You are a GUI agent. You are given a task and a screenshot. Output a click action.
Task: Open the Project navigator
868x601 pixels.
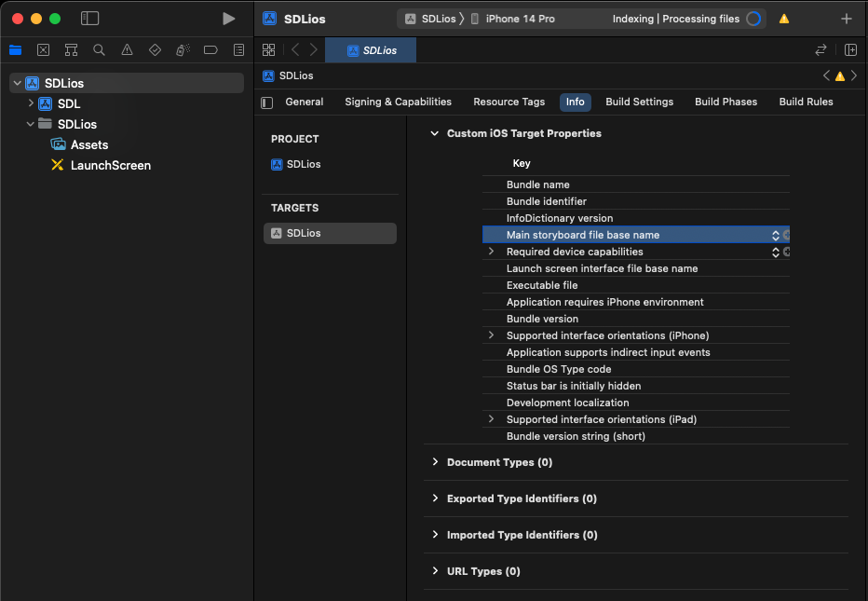16,50
